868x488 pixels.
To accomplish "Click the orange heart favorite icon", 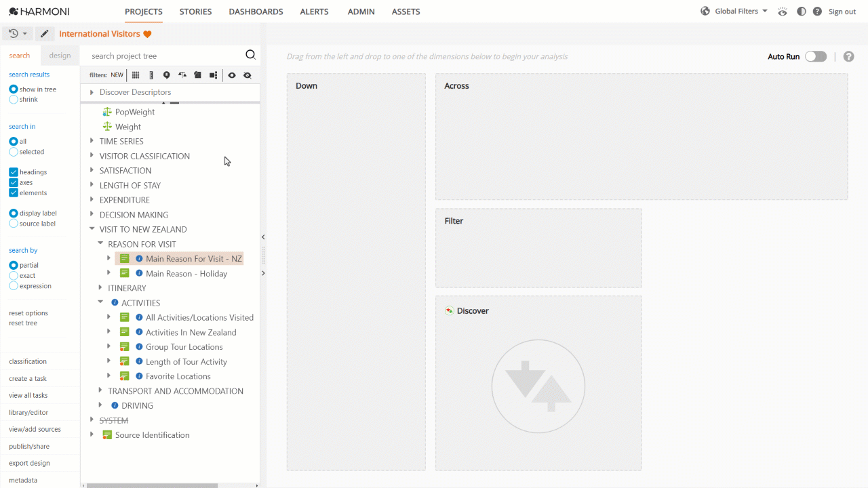I will (x=147, y=34).
